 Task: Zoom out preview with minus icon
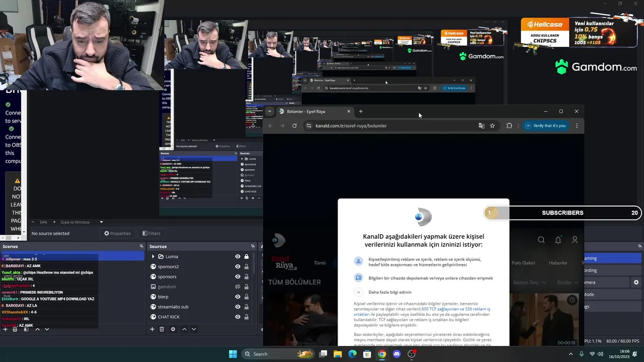(33, 222)
